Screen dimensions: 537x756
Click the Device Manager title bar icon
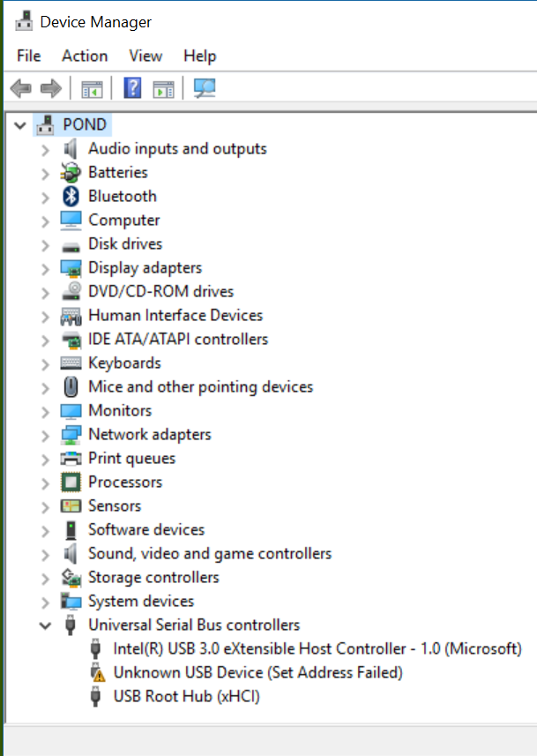coord(24,21)
